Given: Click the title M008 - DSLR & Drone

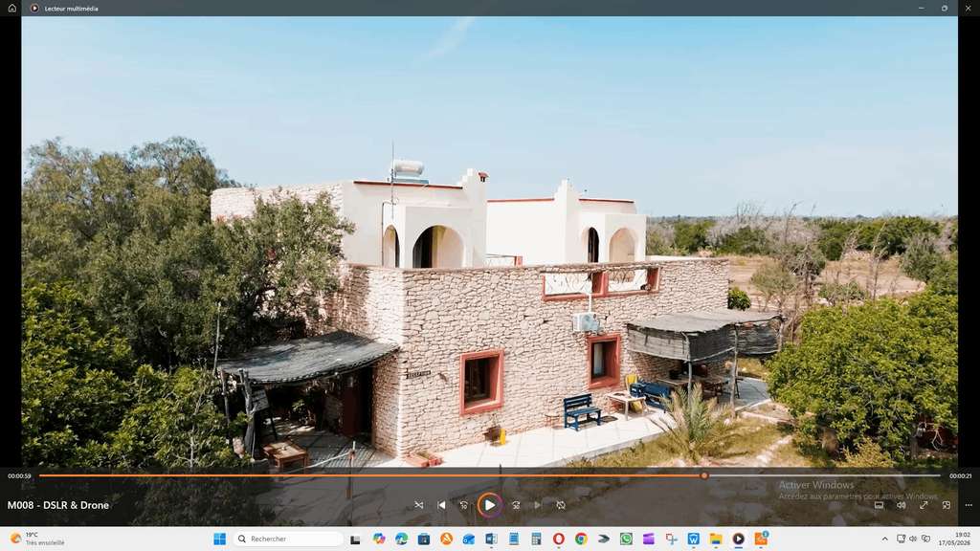Looking at the screenshot, I should point(58,505).
